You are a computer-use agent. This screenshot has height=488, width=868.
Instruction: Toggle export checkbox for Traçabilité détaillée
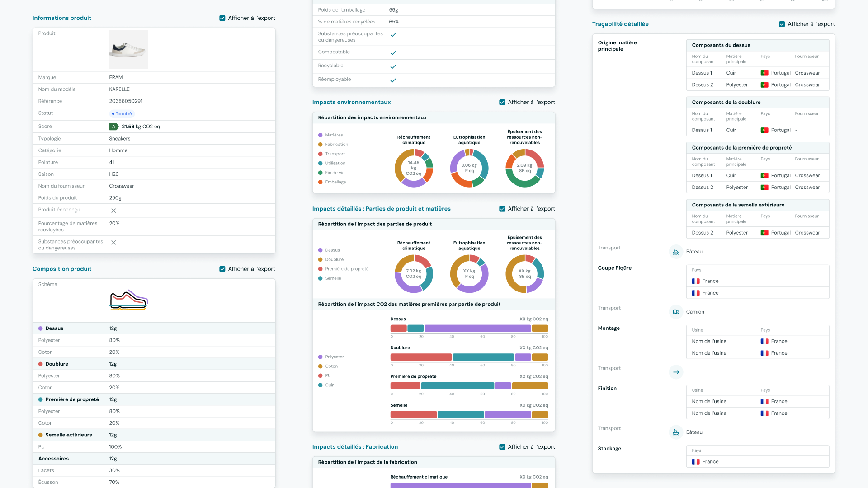coord(782,24)
